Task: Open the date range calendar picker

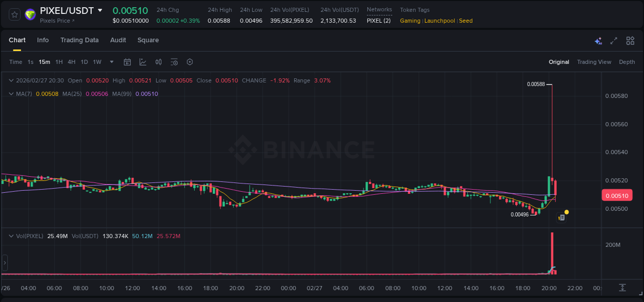Action: point(127,62)
